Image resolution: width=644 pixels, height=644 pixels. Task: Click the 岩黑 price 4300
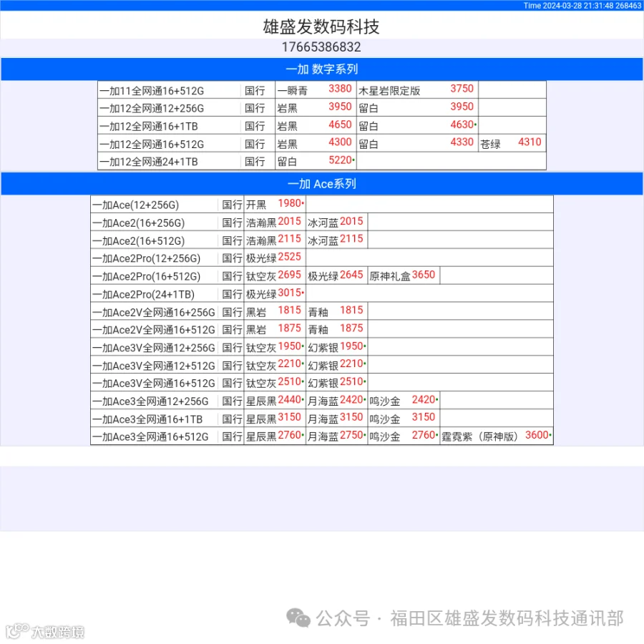click(x=340, y=142)
